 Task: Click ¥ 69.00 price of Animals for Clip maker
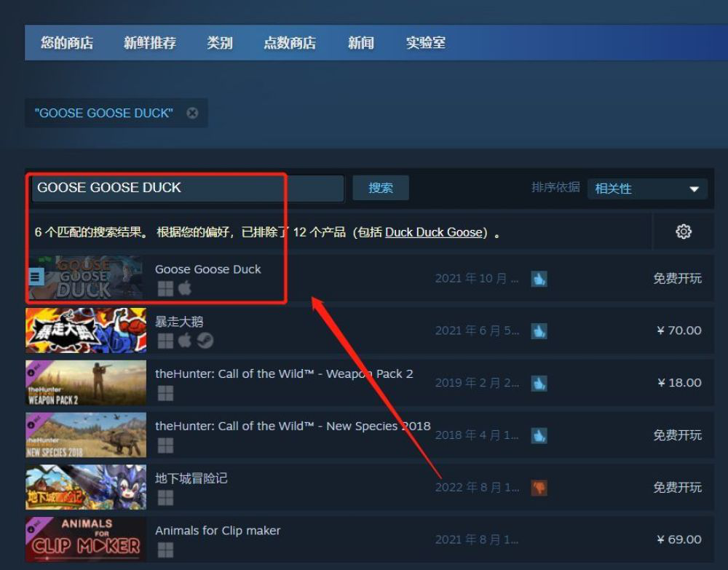pyautogui.click(x=678, y=540)
